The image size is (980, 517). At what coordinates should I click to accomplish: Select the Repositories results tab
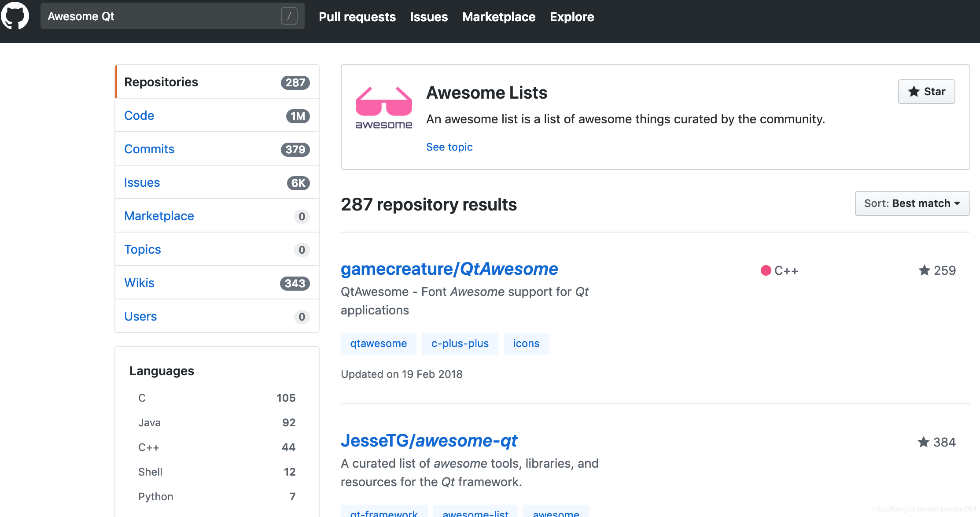tap(217, 82)
